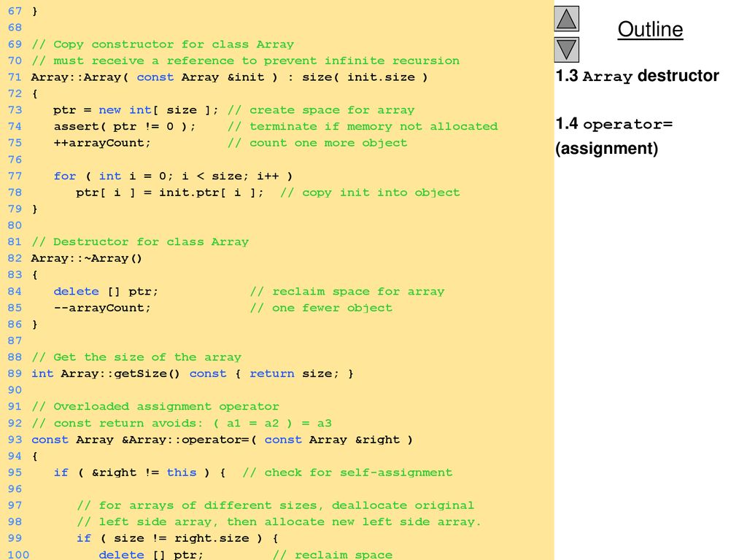
Task: Click line 71 'Array::Array( const Array &init )'
Action: tap(155, 77)
